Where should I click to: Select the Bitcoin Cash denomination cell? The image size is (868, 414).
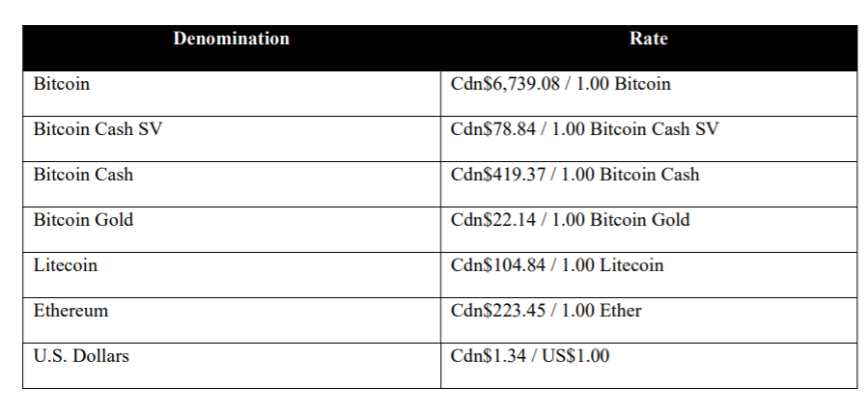click(232, 184)
